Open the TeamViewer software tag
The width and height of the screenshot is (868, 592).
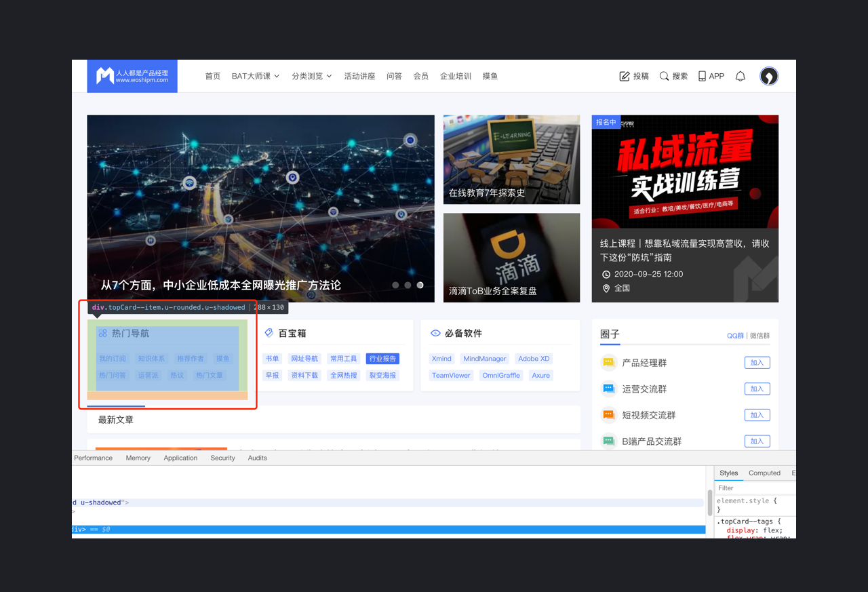(451, 375)
